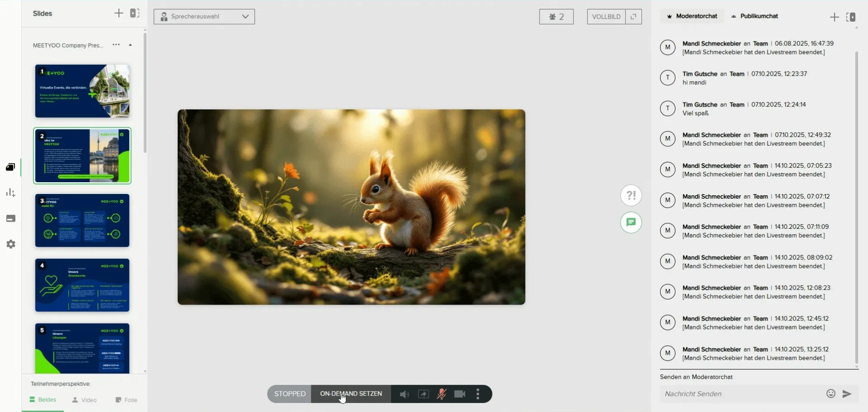This screenshot has height=412, width=868.
Task: Open more options in the control bar
Action: (x=478, y=394)
